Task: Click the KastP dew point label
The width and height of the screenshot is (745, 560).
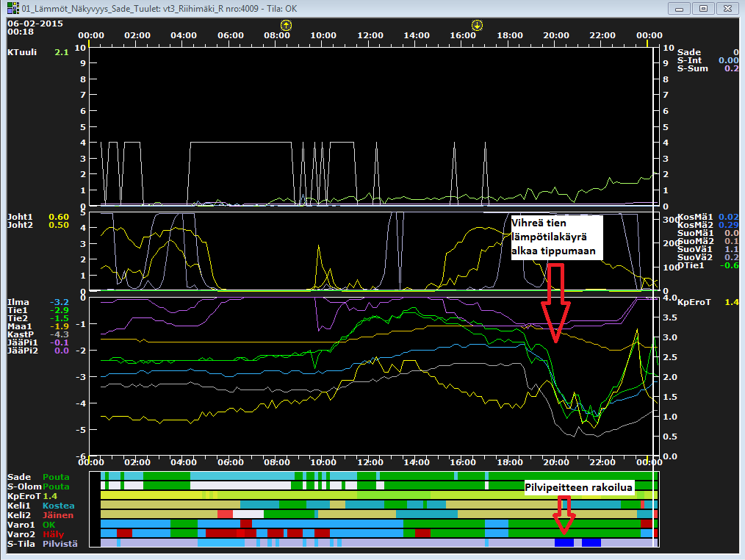Action: [x=21, y=334]
